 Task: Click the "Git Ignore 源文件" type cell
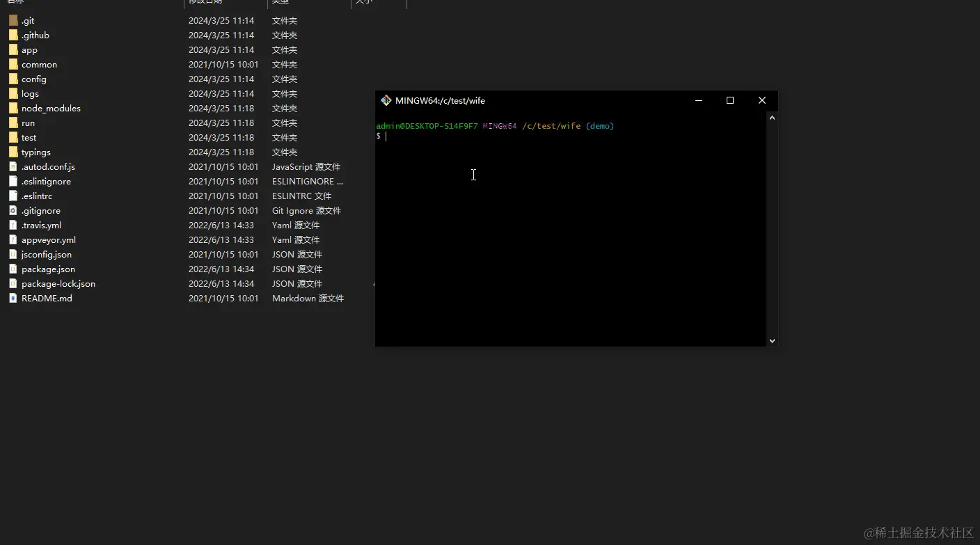(307, 211)
